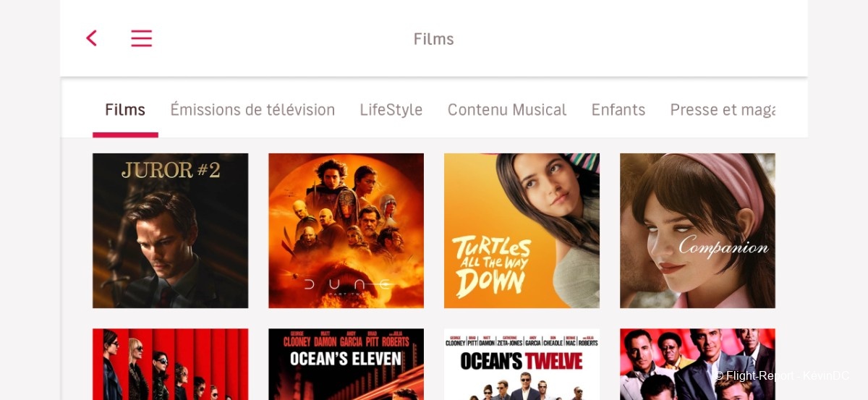Select the Dune movie poster
The image size is (868, 400).
point(346,231)
